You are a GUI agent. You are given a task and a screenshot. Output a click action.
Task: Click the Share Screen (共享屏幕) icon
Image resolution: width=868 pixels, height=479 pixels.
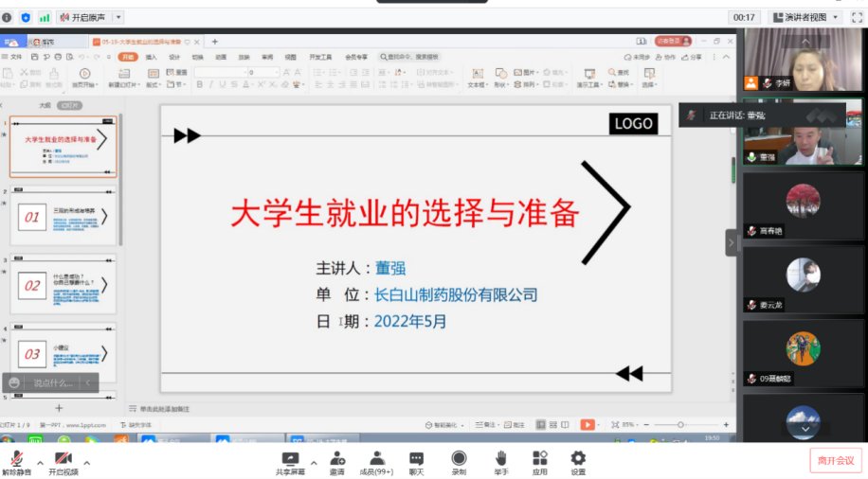pos(291,461)
